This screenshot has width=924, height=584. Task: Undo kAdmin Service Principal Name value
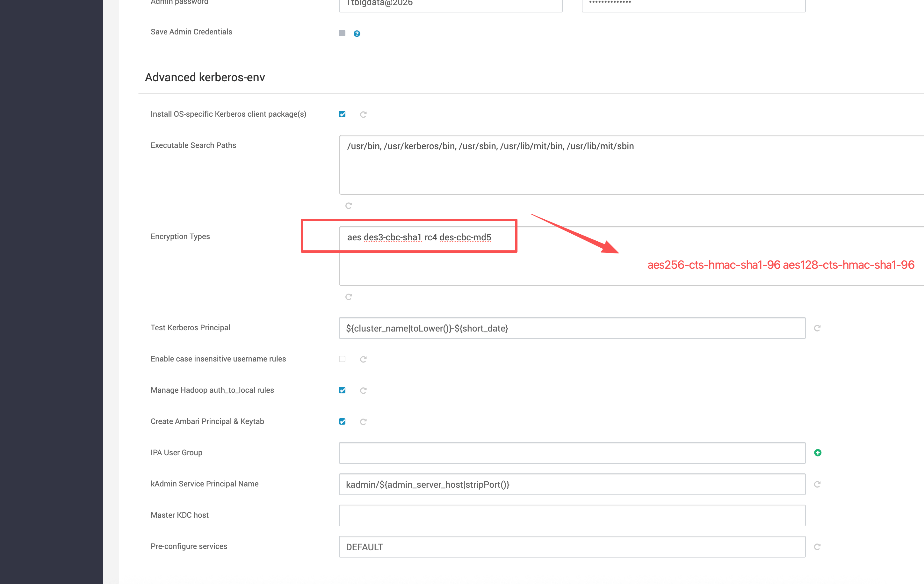(x=817, y=484)
